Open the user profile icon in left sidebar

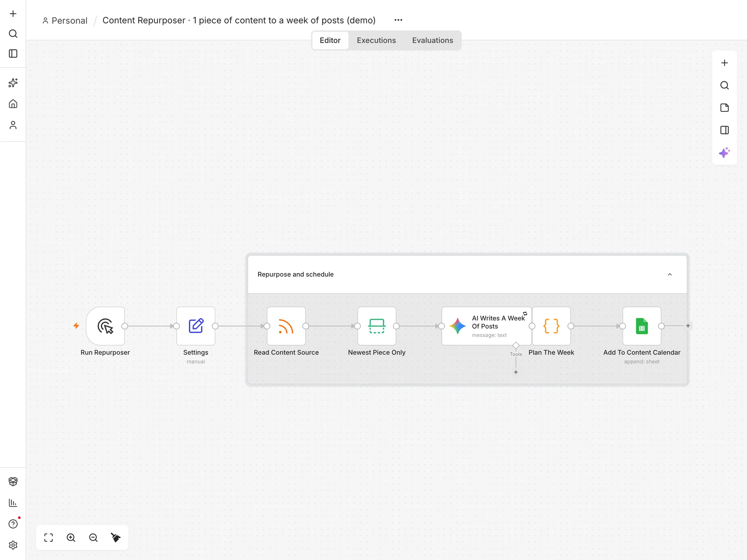click(13, 125)
